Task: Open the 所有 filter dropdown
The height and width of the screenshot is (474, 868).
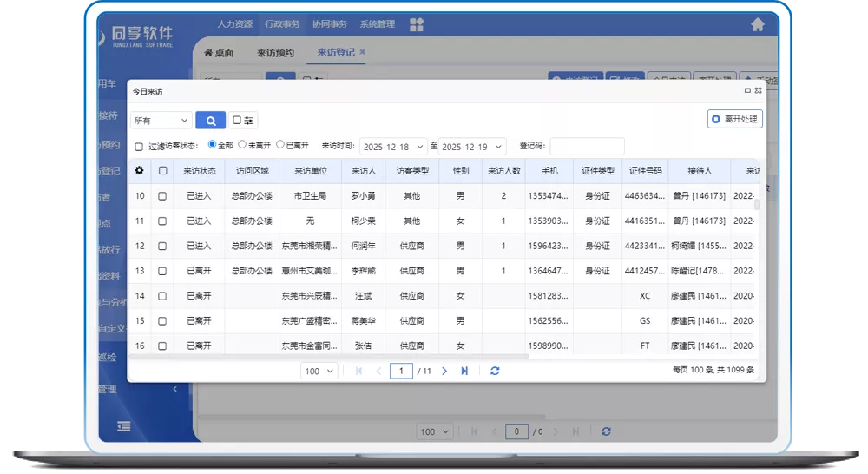Action: point(161,120)
